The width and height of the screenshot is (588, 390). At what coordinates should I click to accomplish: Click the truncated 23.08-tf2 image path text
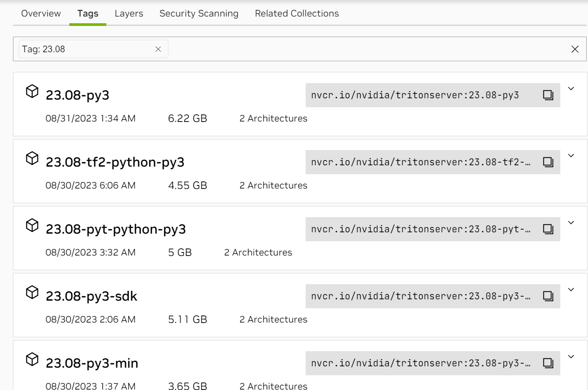point(420,162)
